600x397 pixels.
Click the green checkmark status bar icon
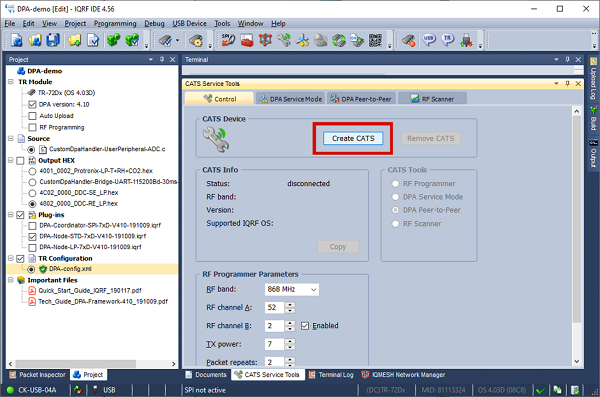coord(541,390)
